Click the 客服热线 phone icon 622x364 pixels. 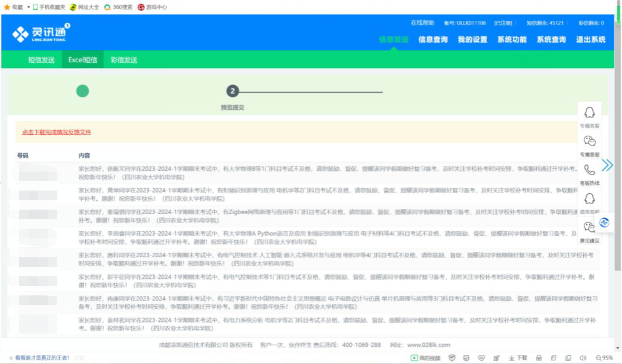(590, 170)
